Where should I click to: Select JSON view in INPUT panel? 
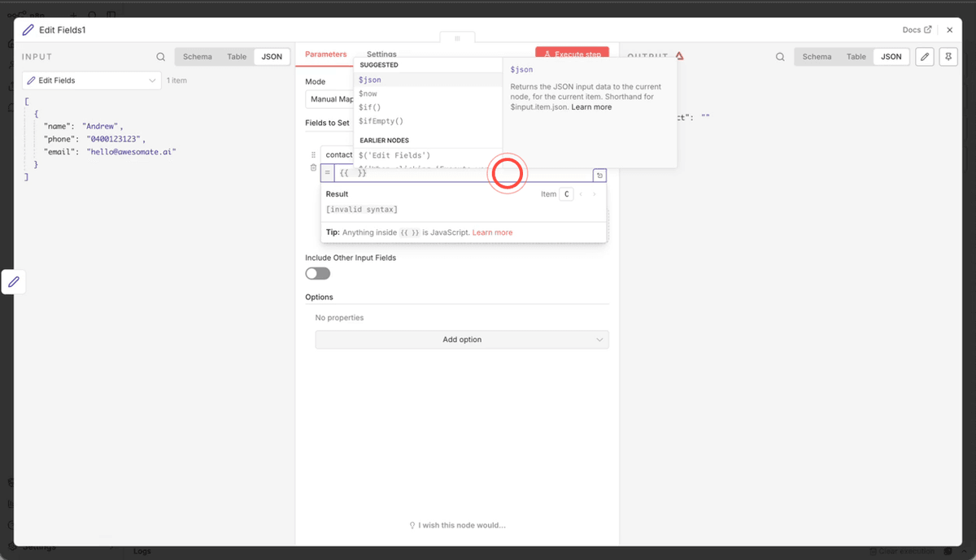click(272, 57)
